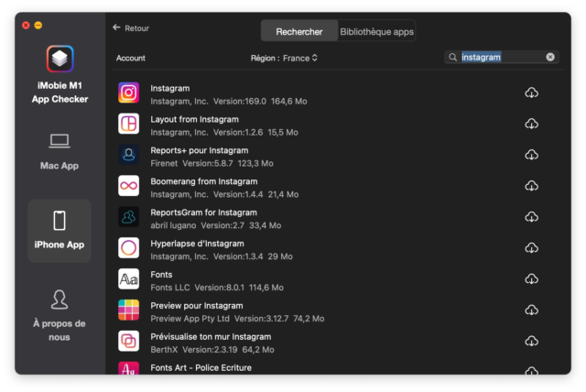586x392 pixels.
Task: Click the abril lugano Version:2.7 details
Action: pos(216,225)
